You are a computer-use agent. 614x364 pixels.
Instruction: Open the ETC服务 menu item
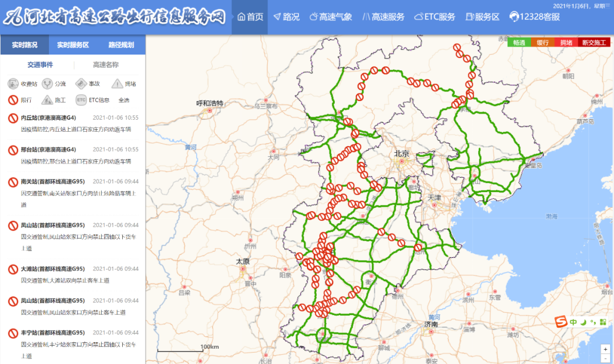click(435, 17)
